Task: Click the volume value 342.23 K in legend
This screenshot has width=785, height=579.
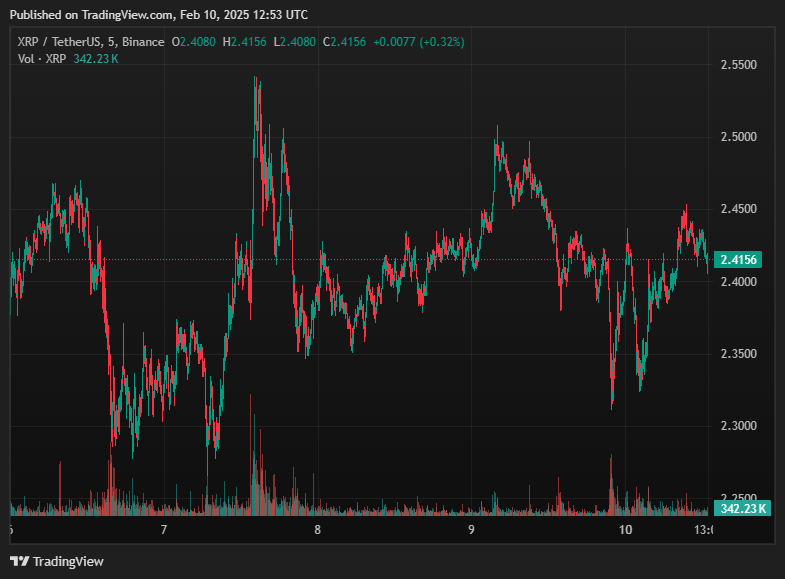Action: pos(96,59)
